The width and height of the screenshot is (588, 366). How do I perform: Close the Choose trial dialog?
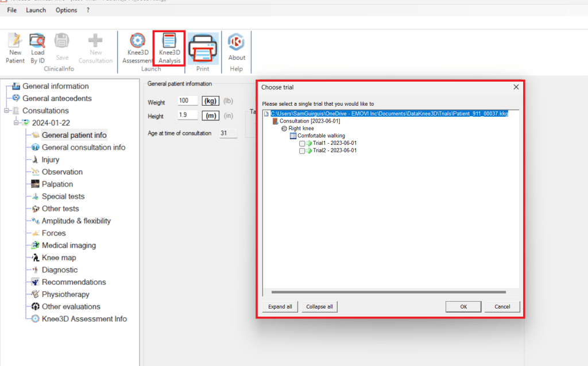click(x=516, y=87)
